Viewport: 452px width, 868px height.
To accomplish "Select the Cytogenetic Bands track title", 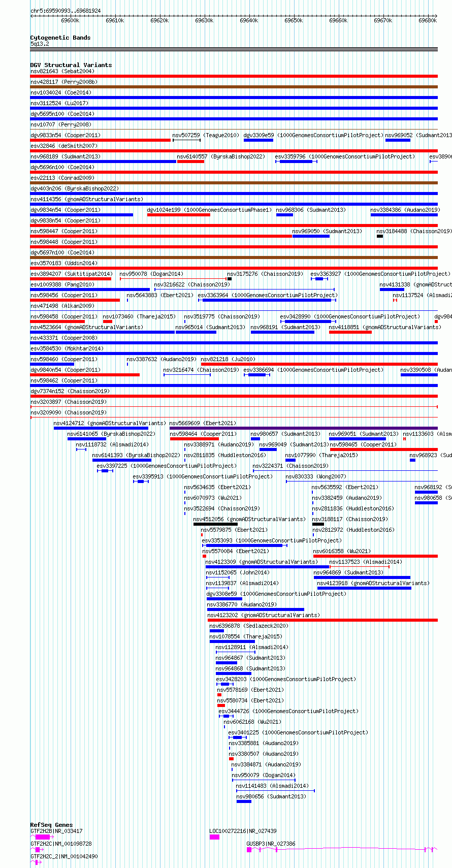I will click(x=60, y=38).
